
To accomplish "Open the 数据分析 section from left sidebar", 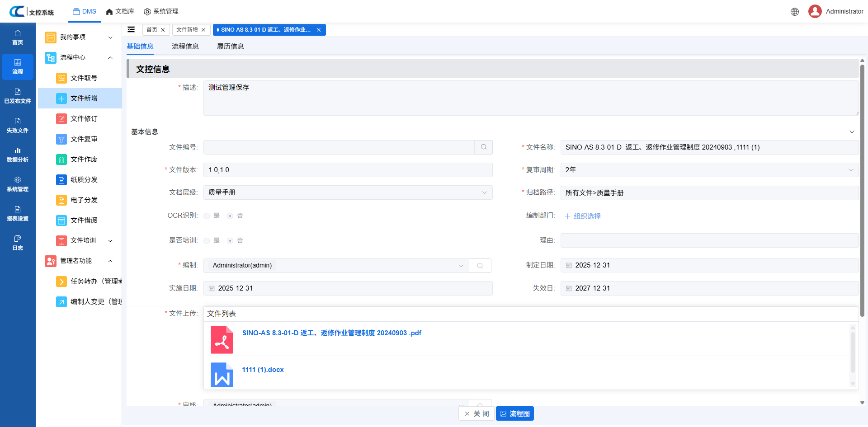I will tap(18, 155).
